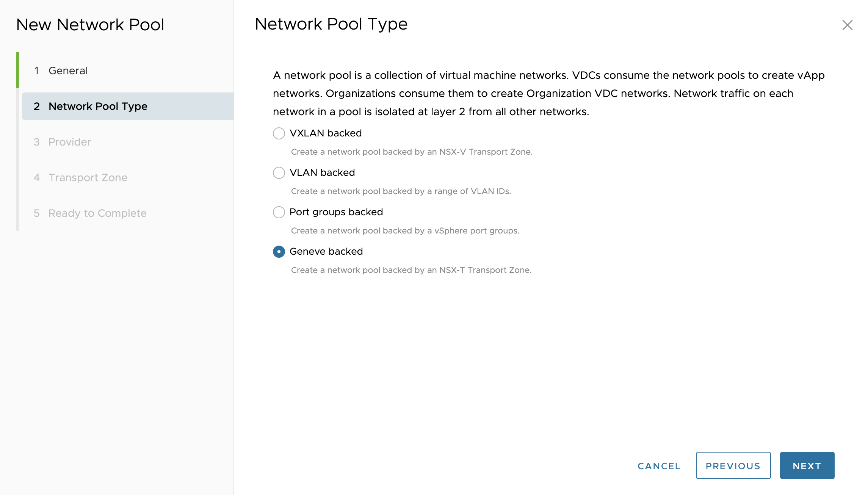This screenshot has width=868, height=495.
Task: Jump to step 3 Provider
Action: (70, 142)
